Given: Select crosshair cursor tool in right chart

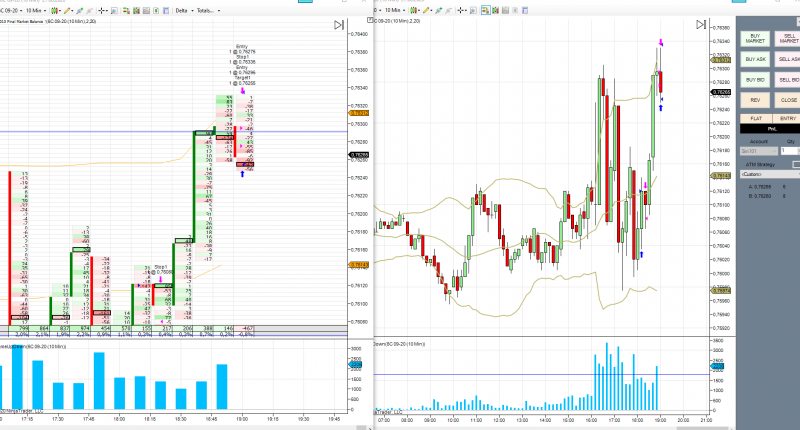Looking at the screenshot, I should pos(460,10).
